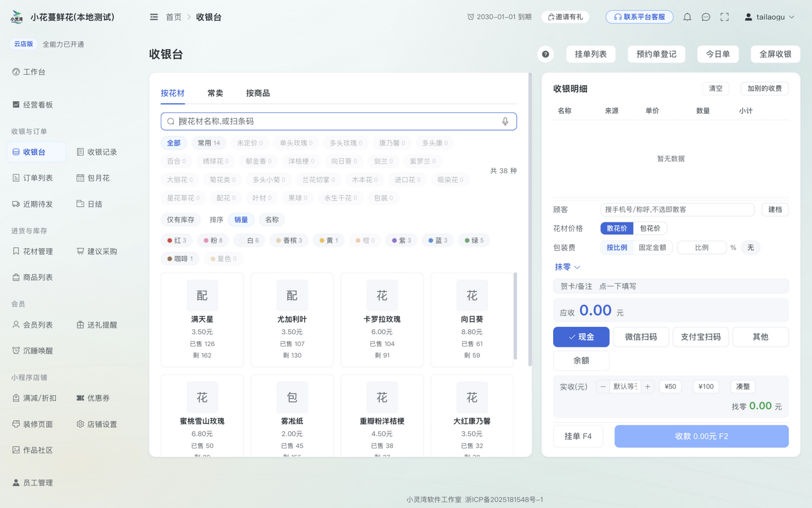The image size is (812, 508).
Task: Open 优惠券 in sidebar
Action: (x=93, y=398)
